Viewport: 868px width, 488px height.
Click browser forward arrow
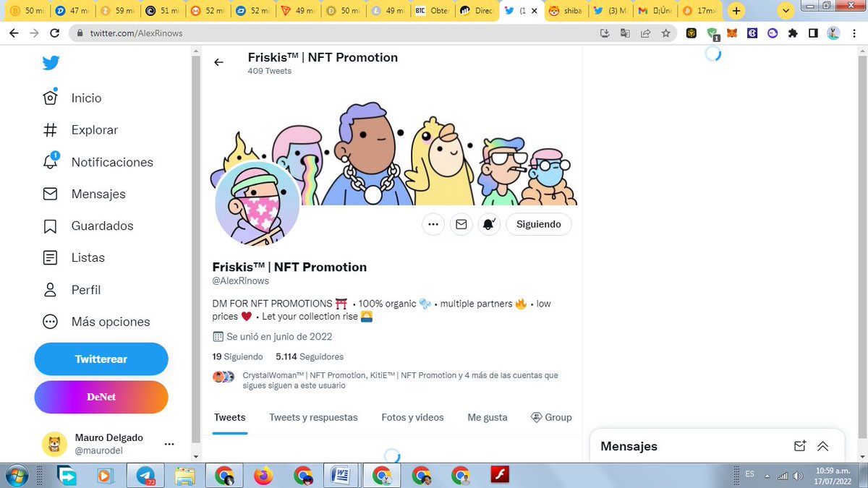(x=34, y=33)
